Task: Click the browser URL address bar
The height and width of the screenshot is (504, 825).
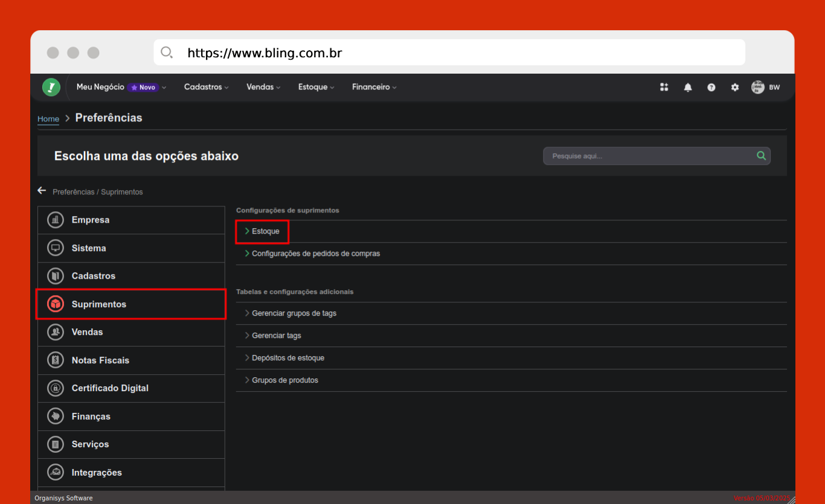Action: (x=449, y=53)
